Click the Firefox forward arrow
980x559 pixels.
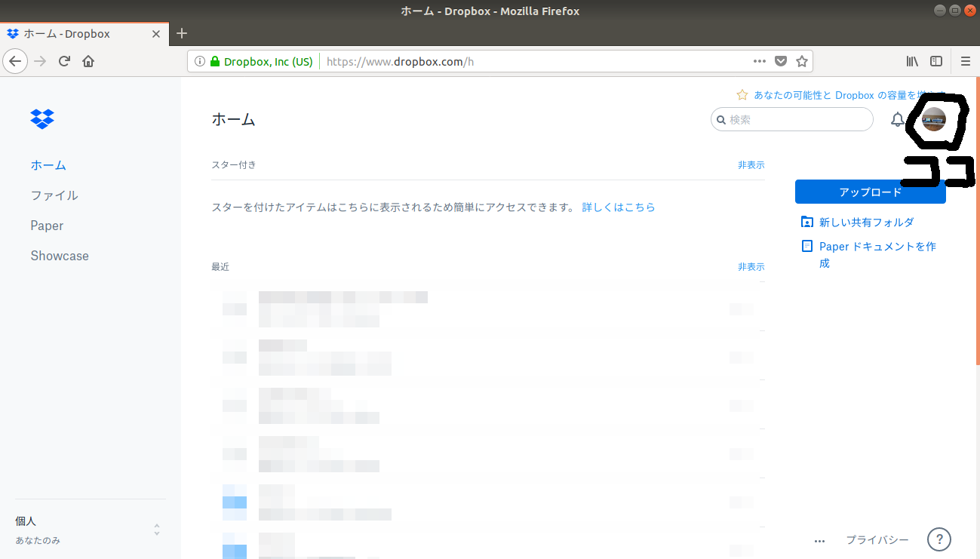click(40, 61)
